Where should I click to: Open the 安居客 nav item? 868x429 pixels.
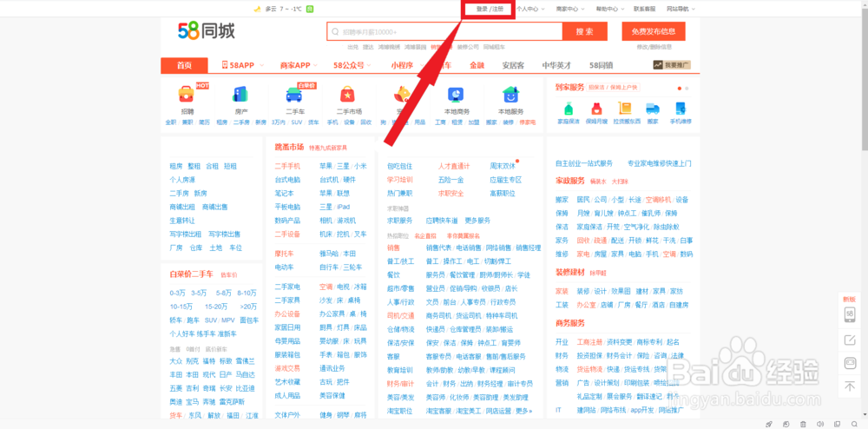pyautogui.click(x=513, y=65)
